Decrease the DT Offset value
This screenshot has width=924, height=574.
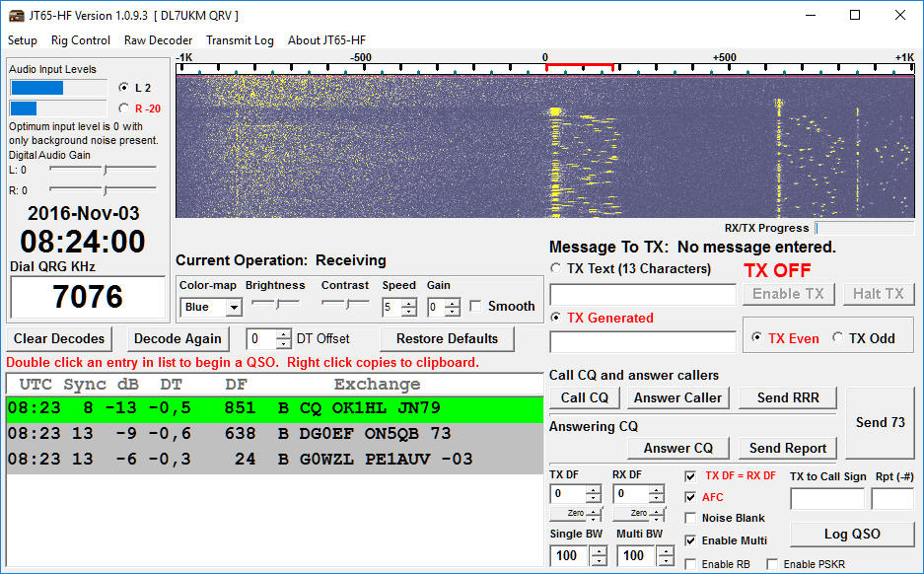coord(283,343)
